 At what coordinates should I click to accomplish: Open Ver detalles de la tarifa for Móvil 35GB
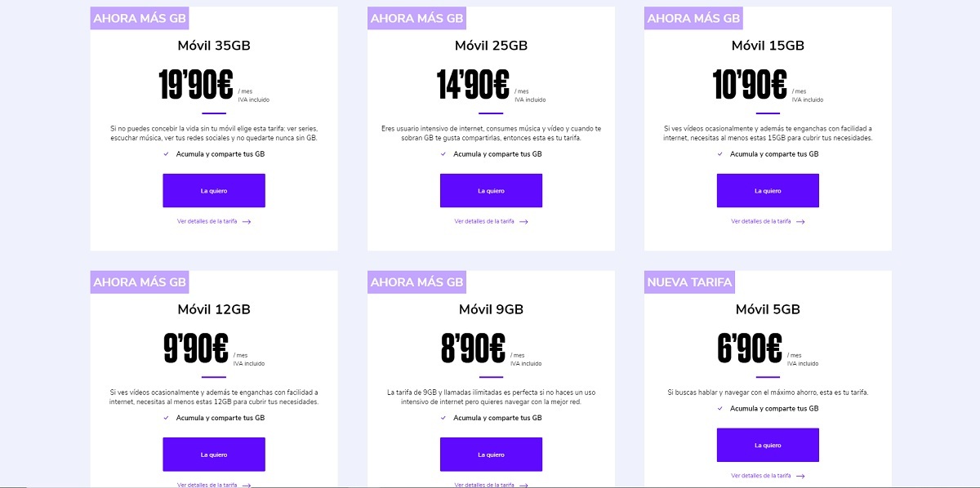(x=208, y=221)
